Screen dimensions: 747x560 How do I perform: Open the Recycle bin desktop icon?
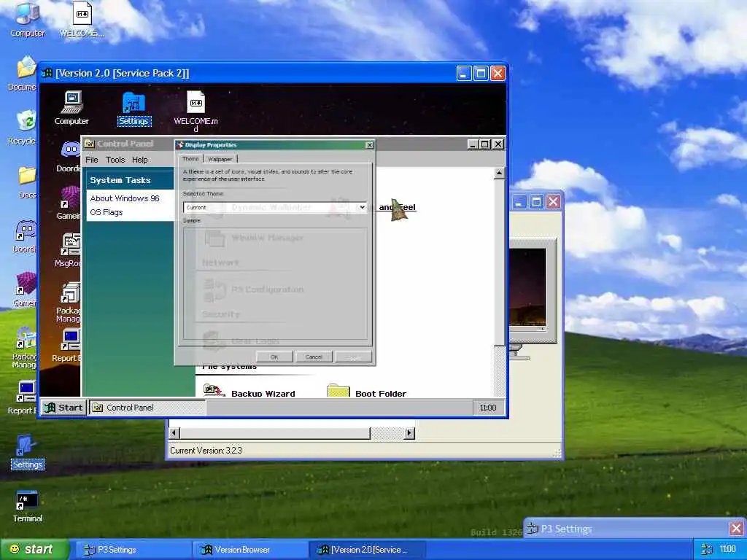coord(23,127)
